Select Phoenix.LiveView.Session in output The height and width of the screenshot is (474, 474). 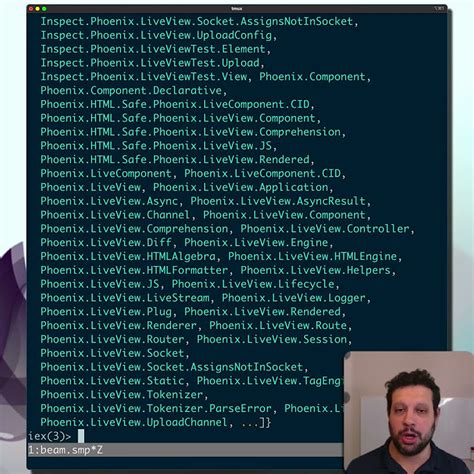click(x=272, y=339)
